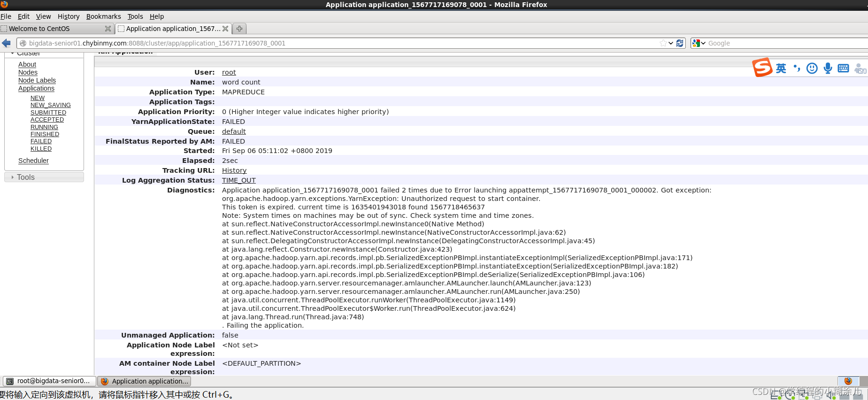This screenshot has height=400, width=868.
Task: Open search engine selector dropdown
Action: [x=699, y=43]
